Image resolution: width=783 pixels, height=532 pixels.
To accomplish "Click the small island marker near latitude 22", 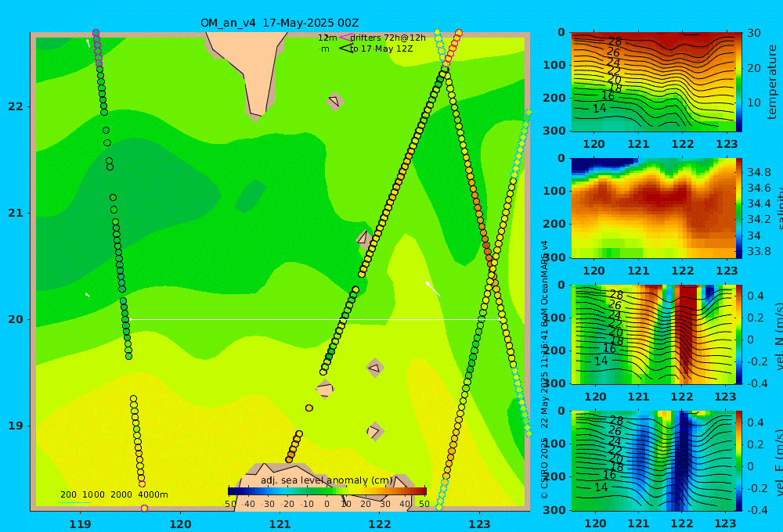I will (x=334, y=101).
